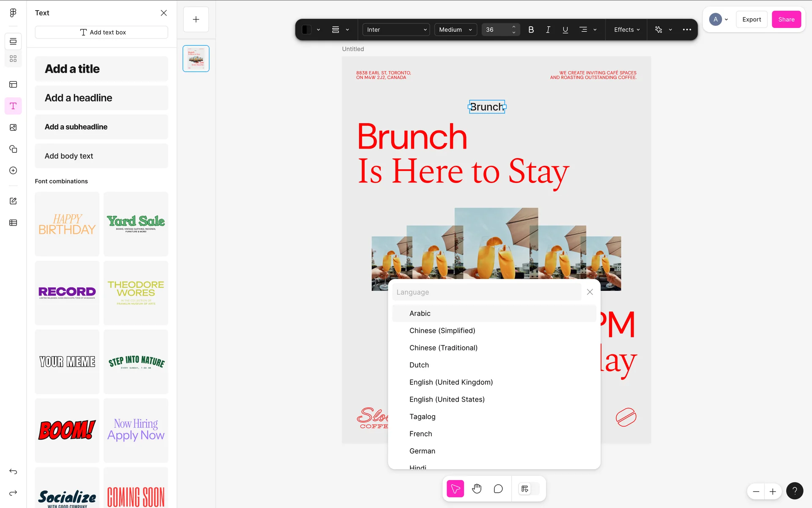This screenshot has width=812, height=508.
Task: Click the undo arrow icon
Action: 13,472
